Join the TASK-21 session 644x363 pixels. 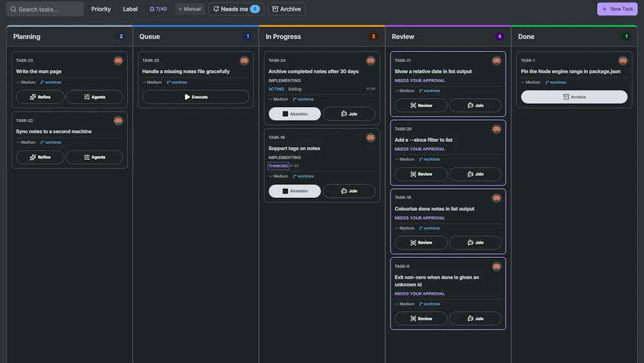[x=475, y=106]
